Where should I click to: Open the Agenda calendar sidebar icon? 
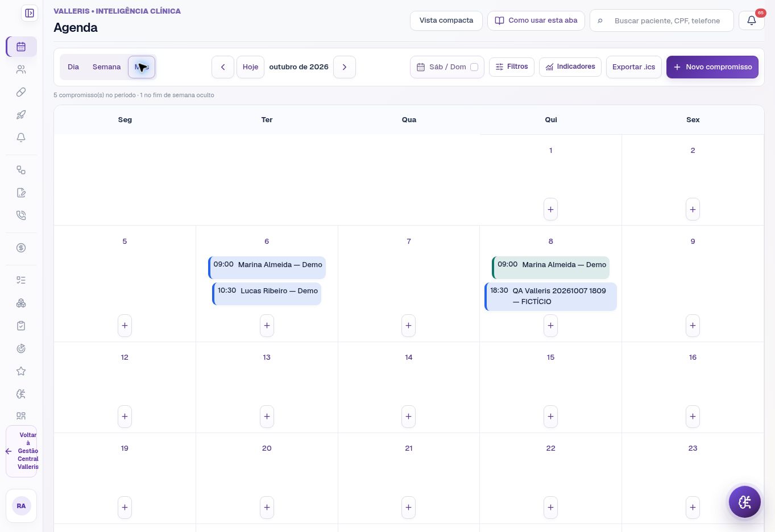coord(21,47)
